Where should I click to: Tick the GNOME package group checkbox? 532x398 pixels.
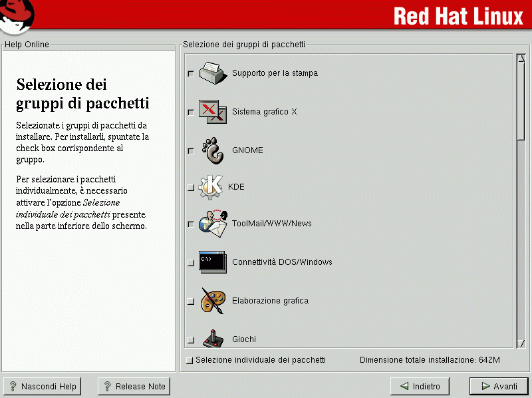pos(191,151)
